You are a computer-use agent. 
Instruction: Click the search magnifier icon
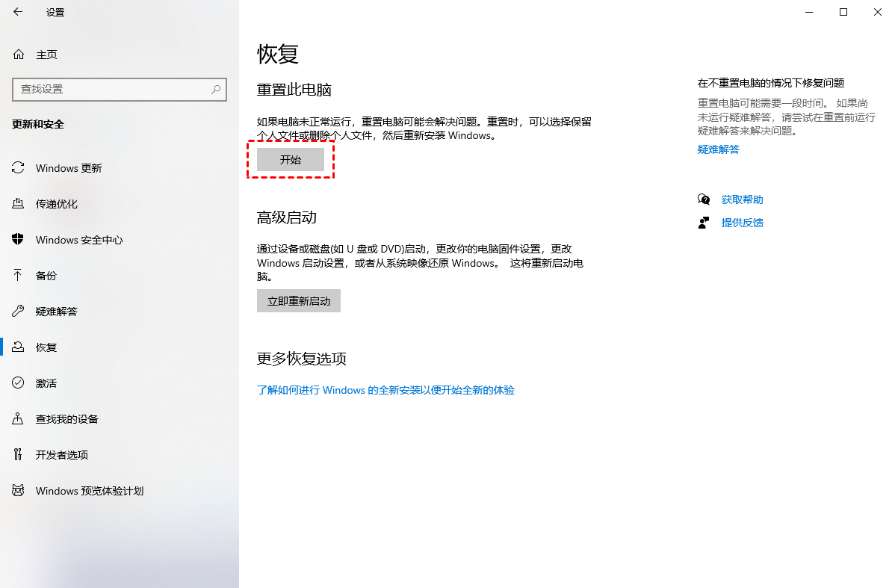click(216, 89)
